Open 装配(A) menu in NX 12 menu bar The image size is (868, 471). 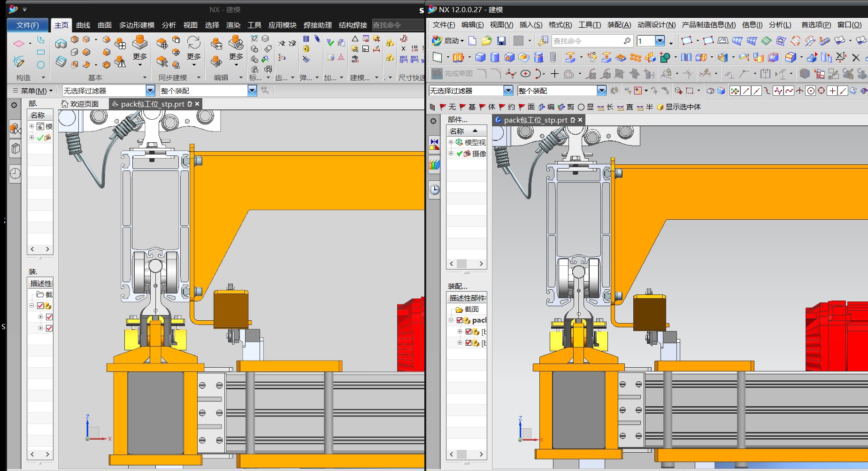click(x=619, y=25)
